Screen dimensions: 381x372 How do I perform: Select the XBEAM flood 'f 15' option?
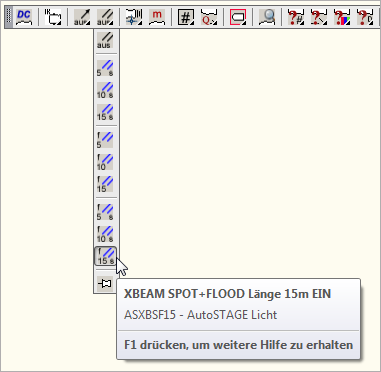pyautogui.click(x=105, y=184)
